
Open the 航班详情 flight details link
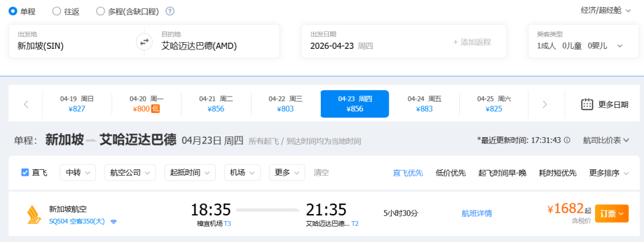point(476,213)
